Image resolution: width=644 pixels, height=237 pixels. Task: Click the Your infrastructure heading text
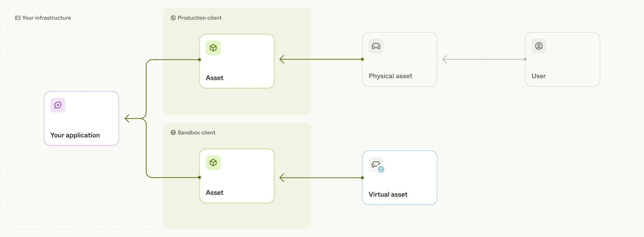pos(47,18)
